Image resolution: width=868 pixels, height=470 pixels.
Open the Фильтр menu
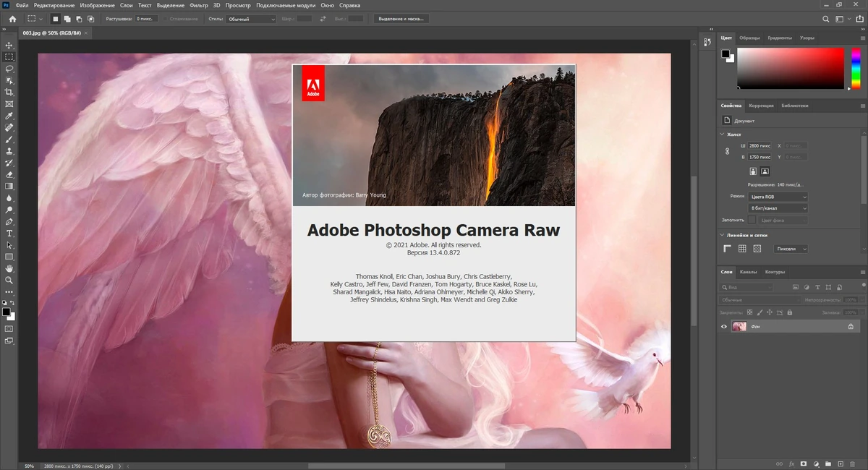pos(198,5)
